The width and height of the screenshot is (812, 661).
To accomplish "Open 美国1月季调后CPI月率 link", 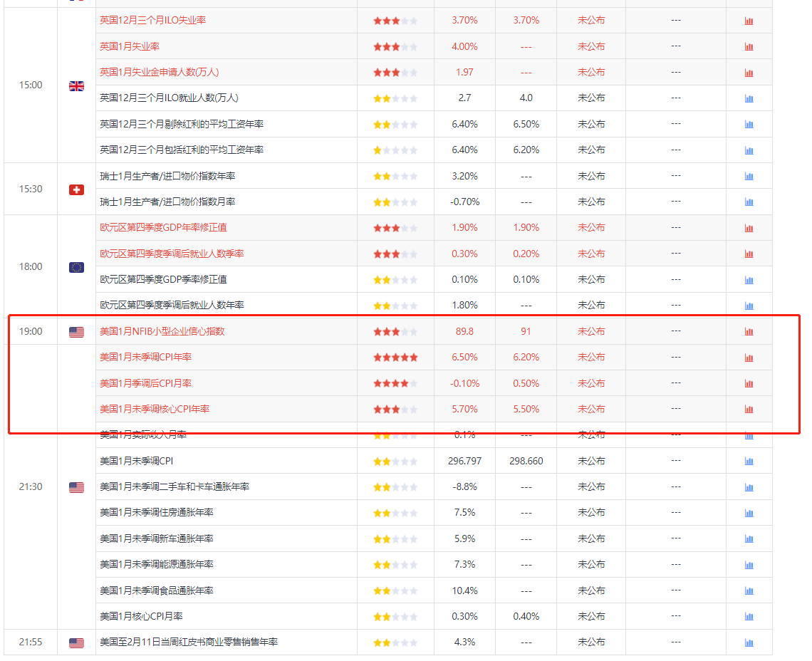I will 145,382.
